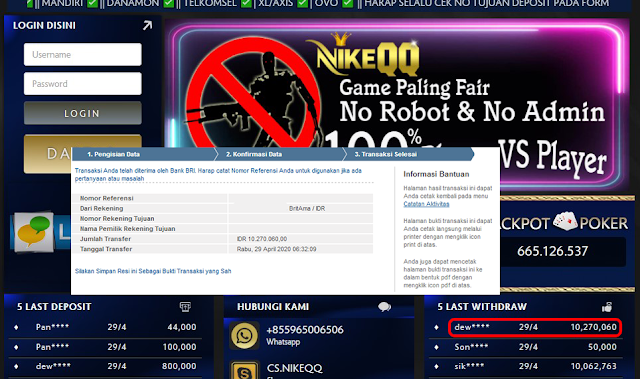640x379 pixels.
Task: Click the Nomor Referensi row label
Action: click(107, 198)
